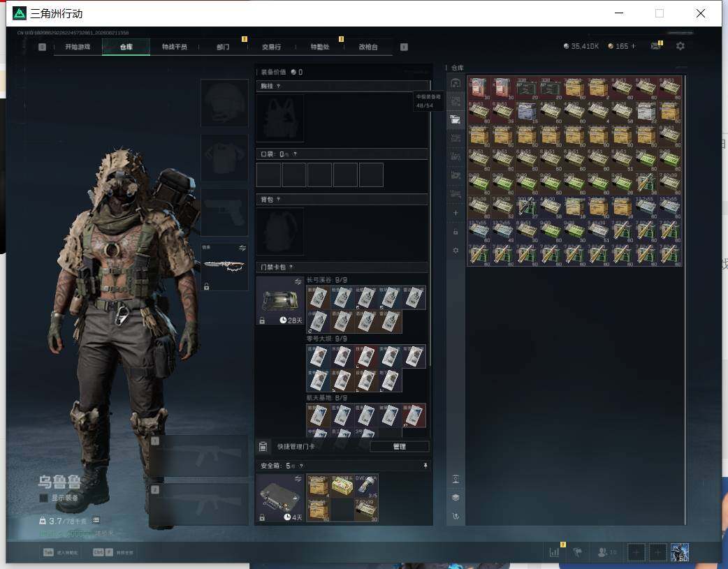Screen dimensions: 728x569
Task: Show the 胸挂 help tooltip
Action: (x=278, y=87)
